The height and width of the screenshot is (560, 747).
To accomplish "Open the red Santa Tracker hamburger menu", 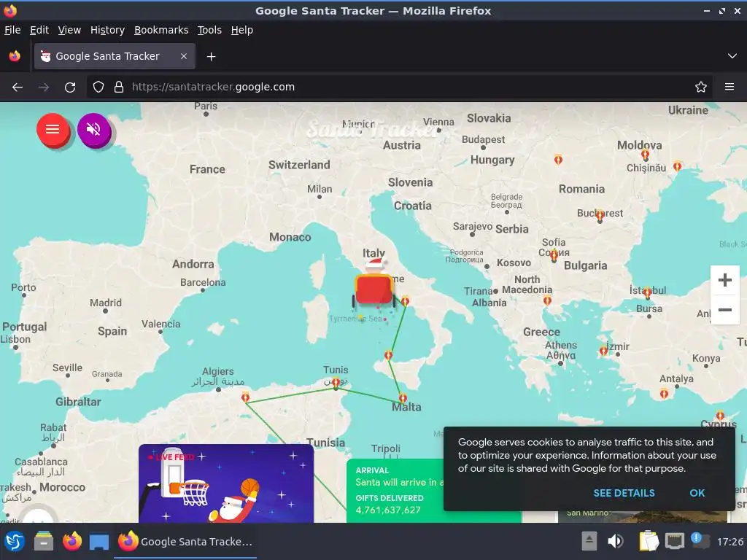I will click(53, 129).
